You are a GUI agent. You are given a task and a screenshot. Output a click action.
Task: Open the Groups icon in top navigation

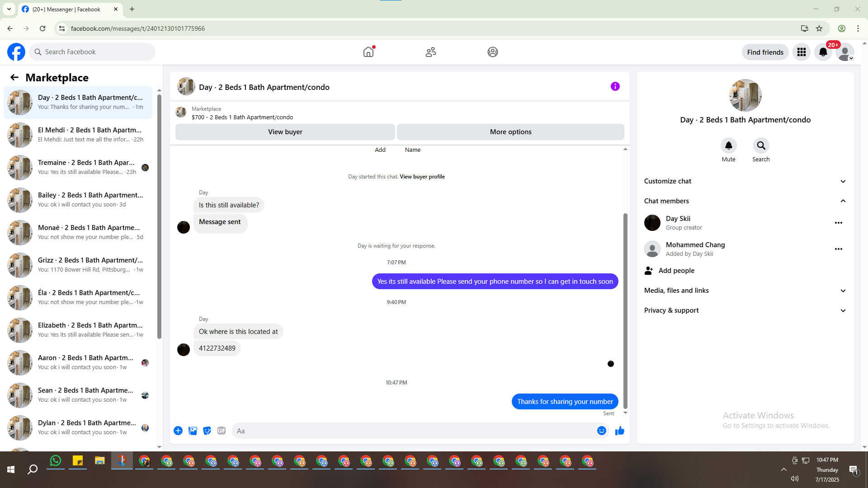[x=493, y=52]
